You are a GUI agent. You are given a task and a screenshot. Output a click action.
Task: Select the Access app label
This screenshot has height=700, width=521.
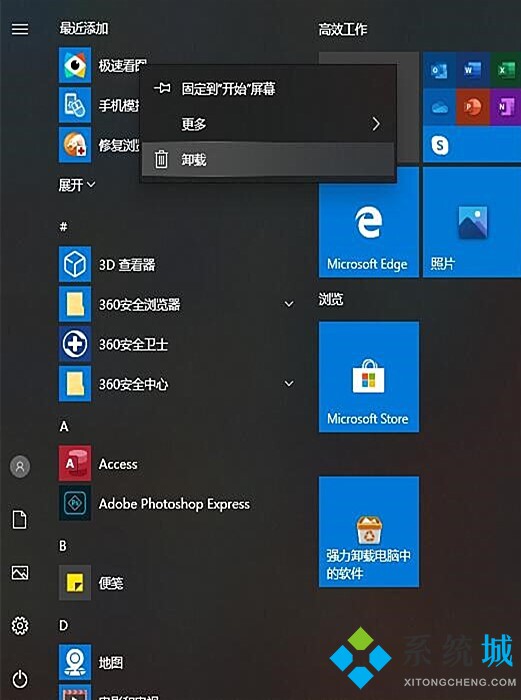118,464
